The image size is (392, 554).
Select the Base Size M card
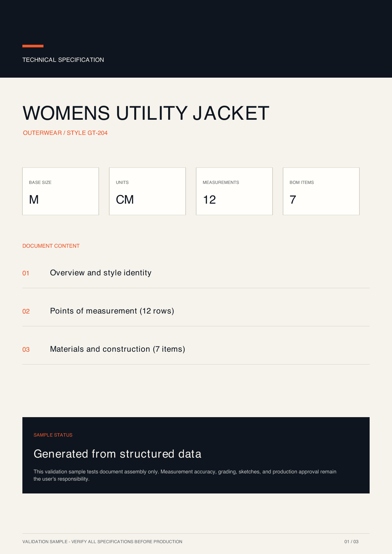click(x=61, y=191)
